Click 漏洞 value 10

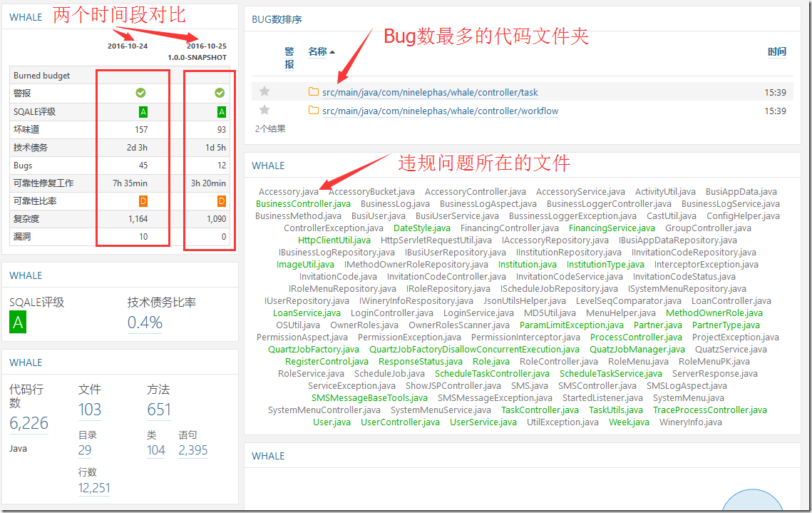pyautogui.click(x=143, y=236)
